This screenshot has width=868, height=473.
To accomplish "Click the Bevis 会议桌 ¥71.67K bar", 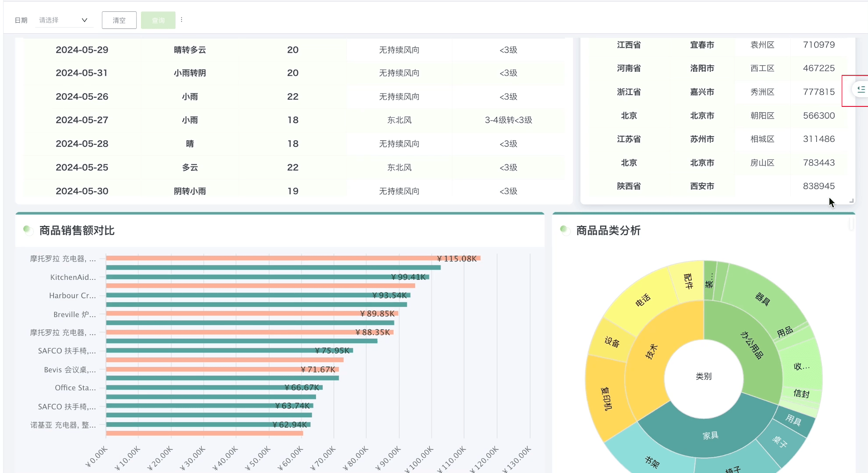I will point(222,369).
